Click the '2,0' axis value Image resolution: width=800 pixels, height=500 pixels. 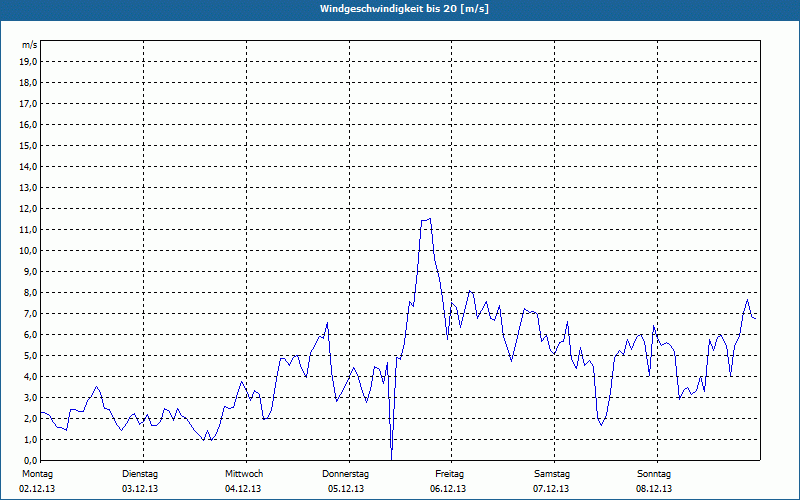coord(31,418)
